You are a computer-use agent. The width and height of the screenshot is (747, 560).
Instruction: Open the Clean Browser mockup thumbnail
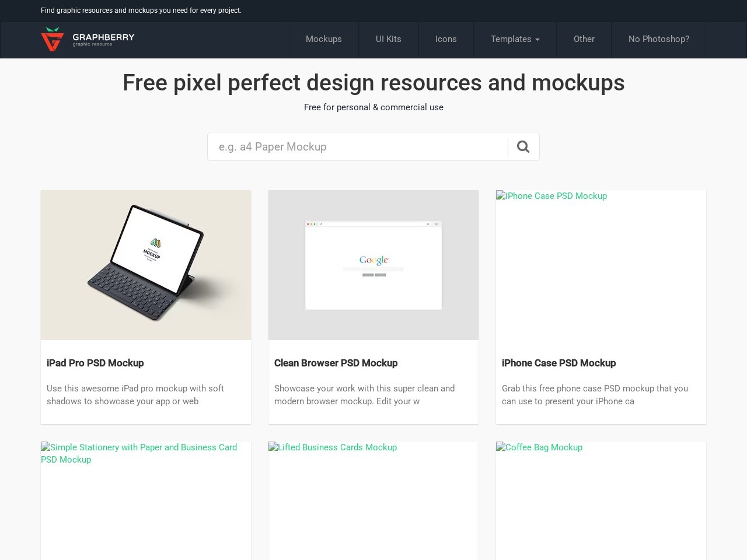[373, 265]
